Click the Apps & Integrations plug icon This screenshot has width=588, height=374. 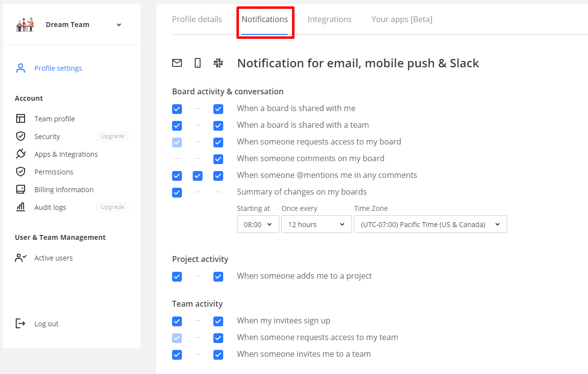[21, 154]
